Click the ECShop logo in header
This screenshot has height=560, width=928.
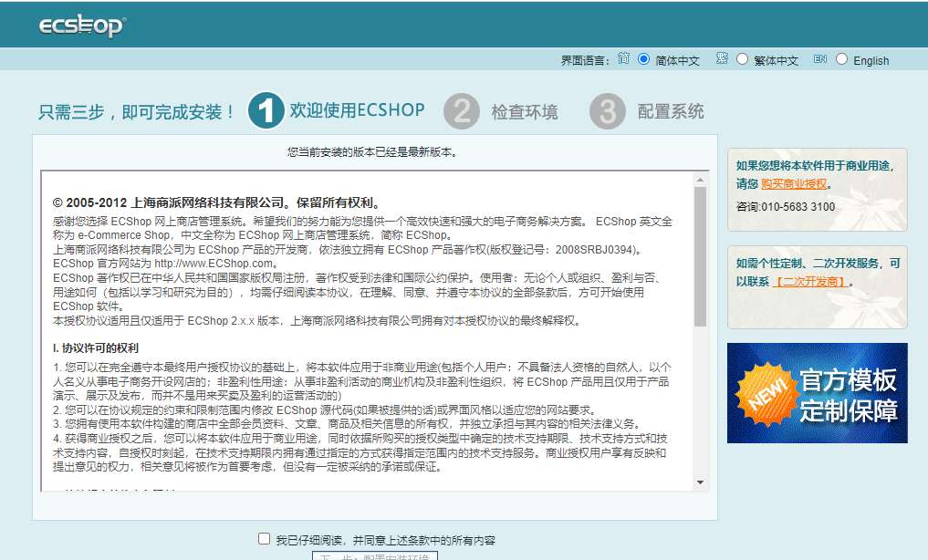coord(81,26)
